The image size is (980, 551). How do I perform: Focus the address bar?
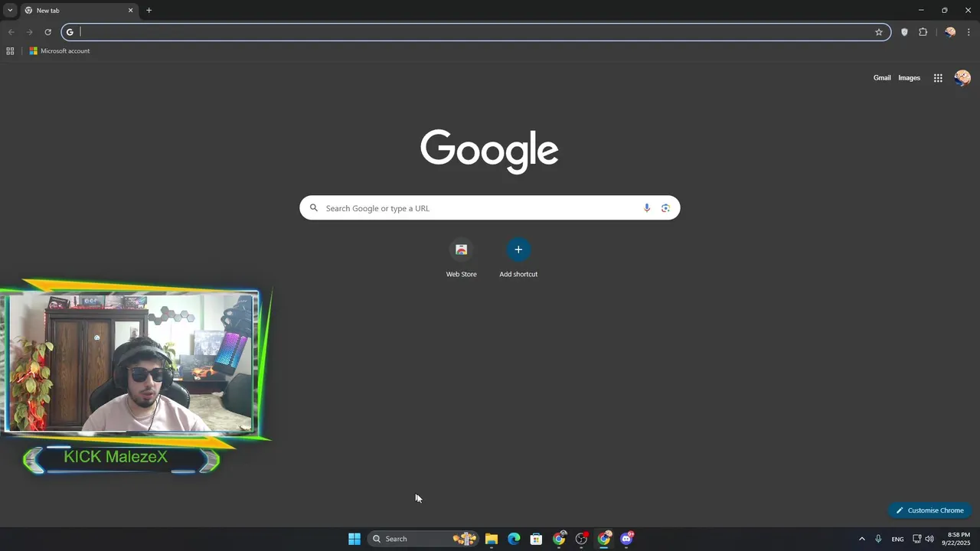point(475,32)
